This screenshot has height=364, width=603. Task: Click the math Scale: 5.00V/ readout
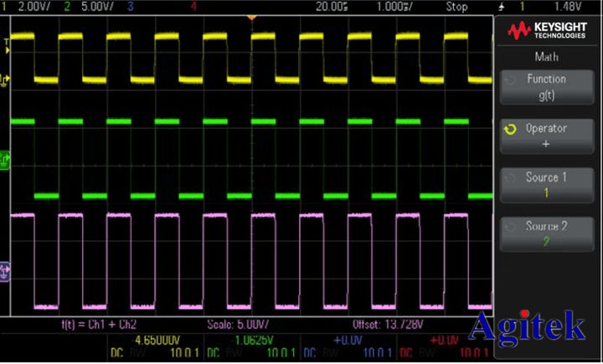point(238,325)
